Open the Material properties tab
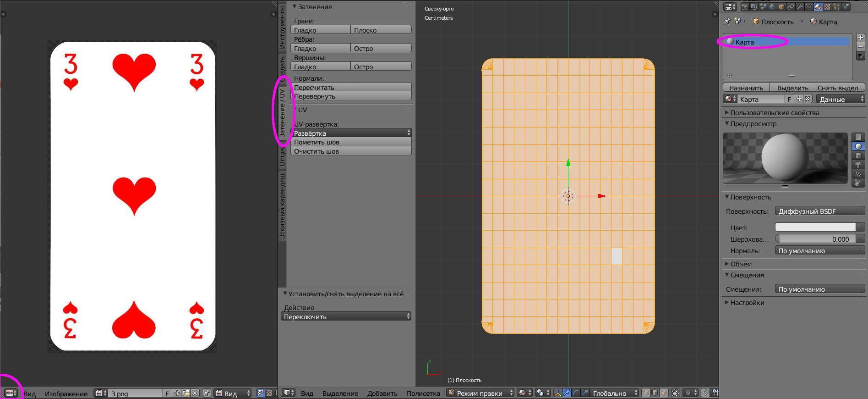 [818, 7]
